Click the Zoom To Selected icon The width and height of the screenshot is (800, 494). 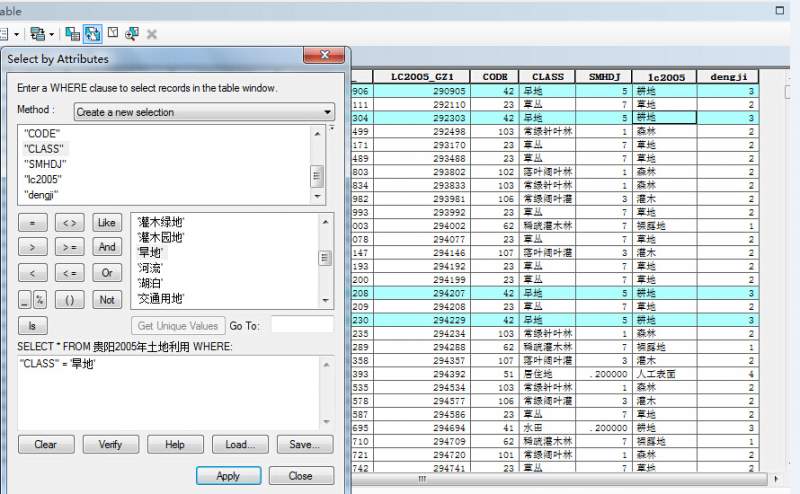(132, 34)
